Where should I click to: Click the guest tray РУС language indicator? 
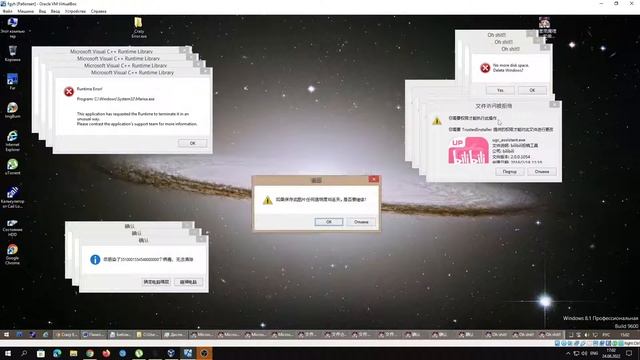pos(607,335)
